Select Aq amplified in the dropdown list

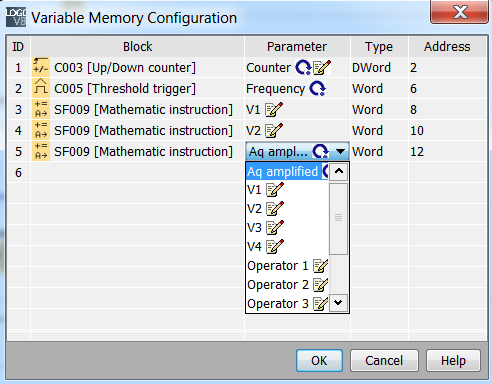click(287, 172)
